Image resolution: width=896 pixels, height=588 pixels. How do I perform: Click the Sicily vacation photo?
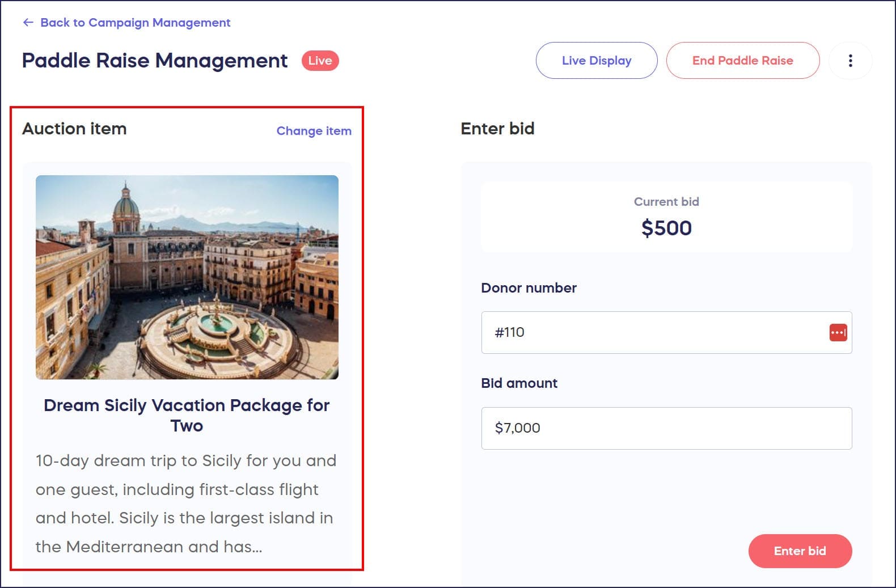click(x=187, y=277)
